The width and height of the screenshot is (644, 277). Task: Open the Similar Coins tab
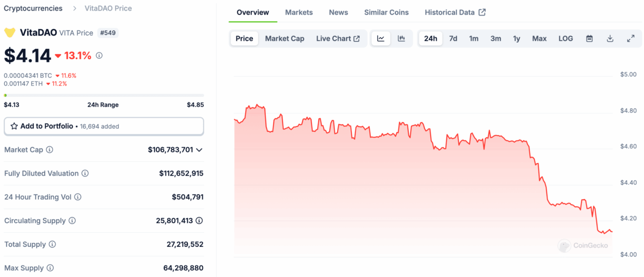(386, 12)
